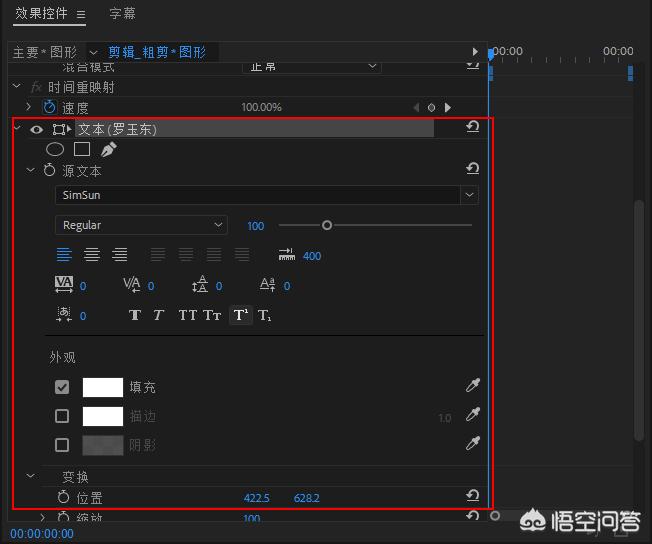Collapse the 文本 (罗玉东) group
The width and height of the screenshot is (652, 544).
pos(17,128)
